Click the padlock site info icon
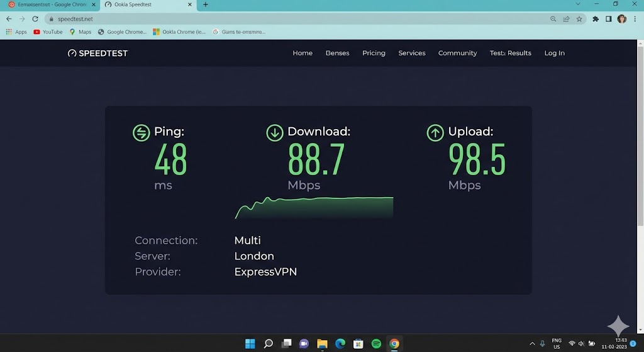The height and width of the screenshot is (352, 644). click(52, 19)
